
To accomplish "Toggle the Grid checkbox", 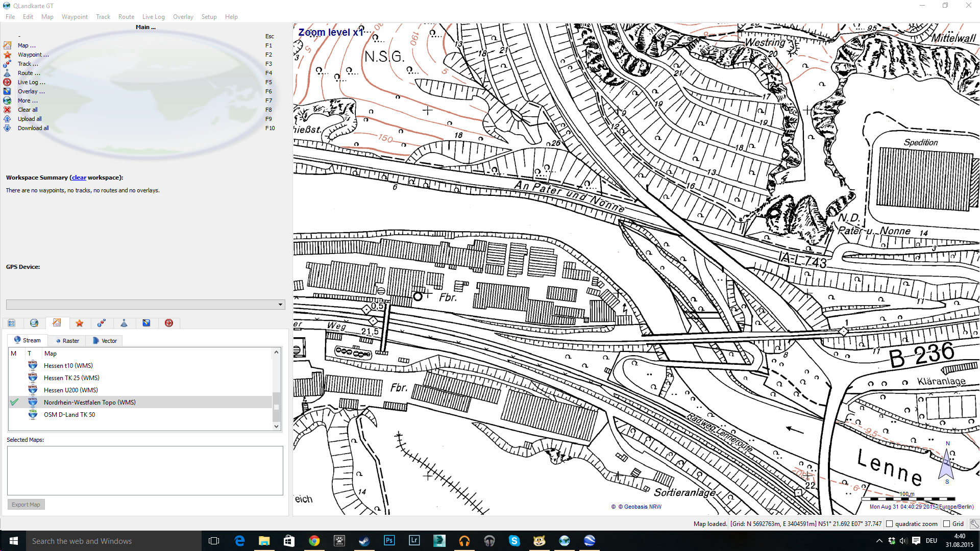I will point(947,523).
